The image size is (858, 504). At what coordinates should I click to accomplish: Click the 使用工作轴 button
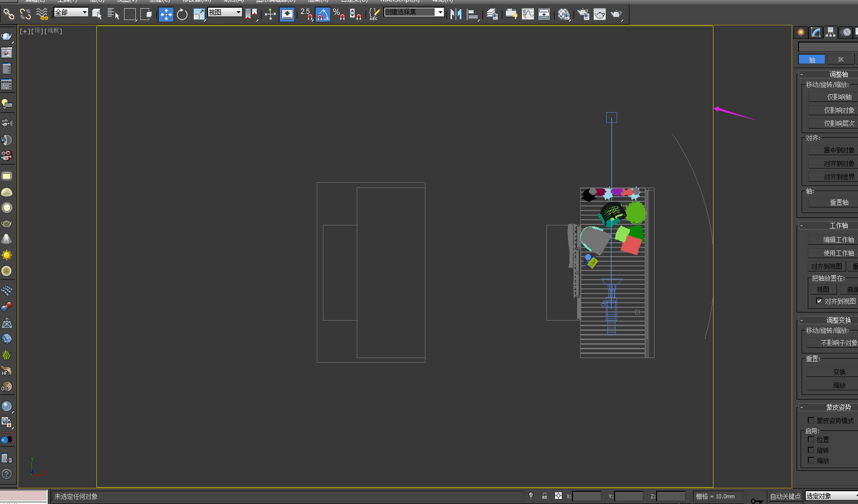coord(833,253)
